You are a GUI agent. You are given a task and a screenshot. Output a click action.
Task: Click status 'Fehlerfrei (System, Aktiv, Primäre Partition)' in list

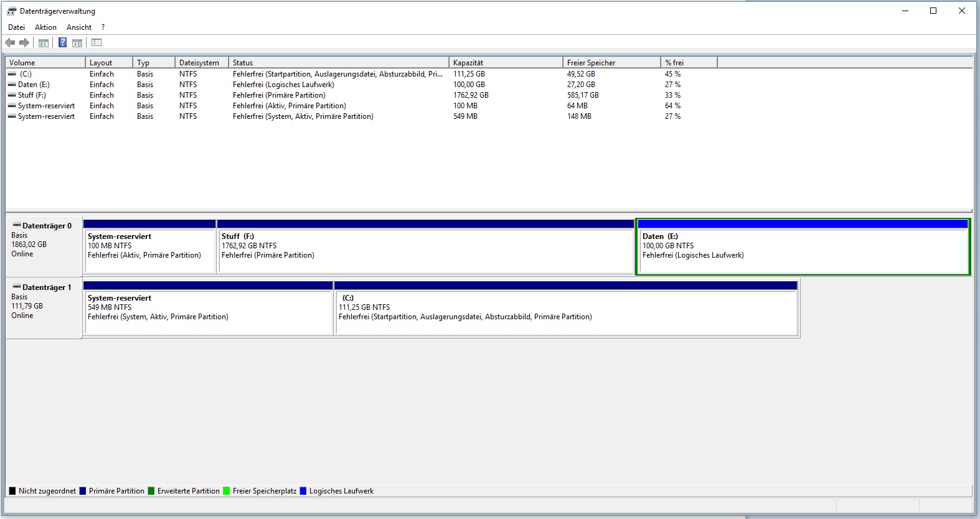click(303, 116)
